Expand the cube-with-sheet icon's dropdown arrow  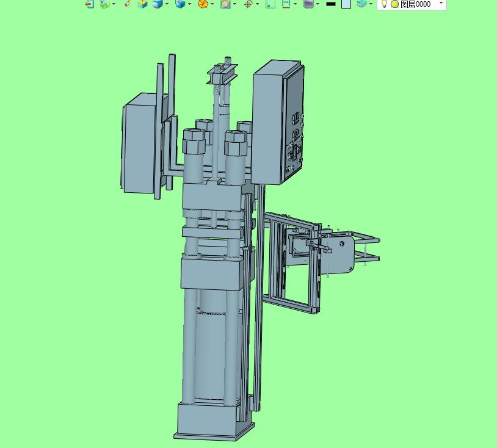(x=189, y=4)
